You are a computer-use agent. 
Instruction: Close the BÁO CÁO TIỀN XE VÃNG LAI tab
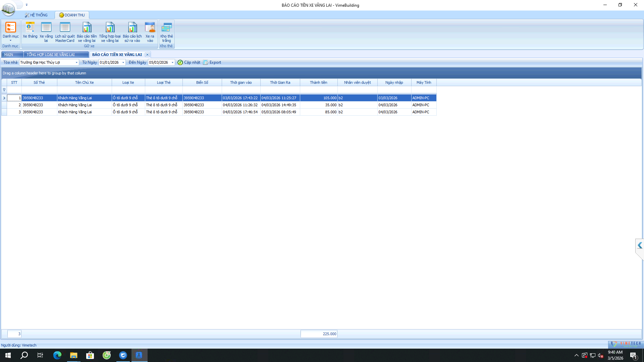coord(147,55)
